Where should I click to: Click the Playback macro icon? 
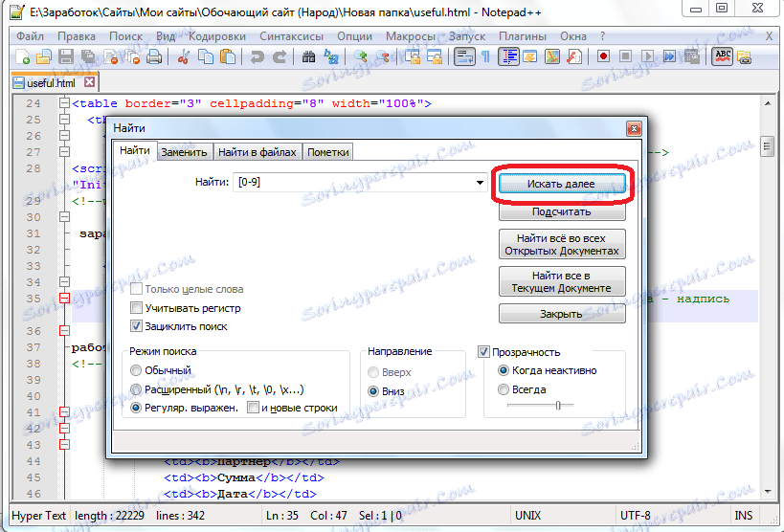(647, 57)
